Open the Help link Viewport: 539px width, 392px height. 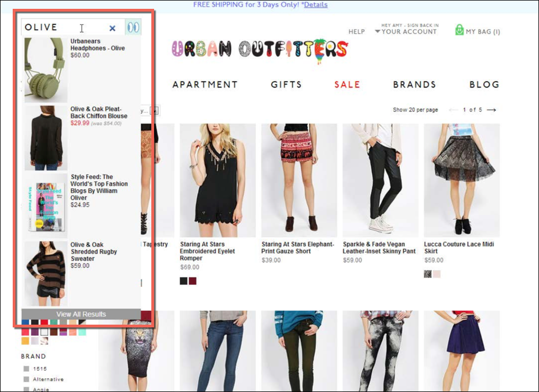pos(356,31)
